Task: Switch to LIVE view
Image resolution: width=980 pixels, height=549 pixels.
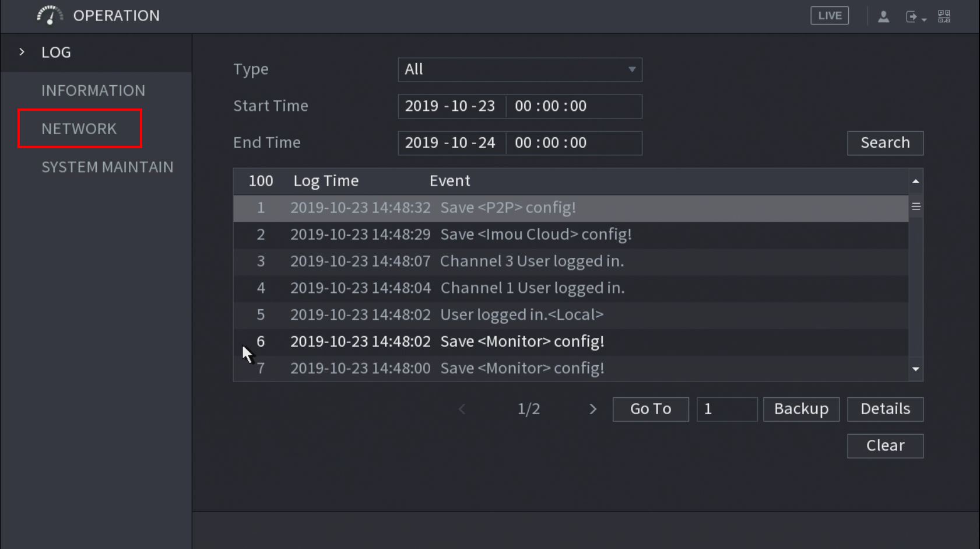Action: (x=829, y=16)
